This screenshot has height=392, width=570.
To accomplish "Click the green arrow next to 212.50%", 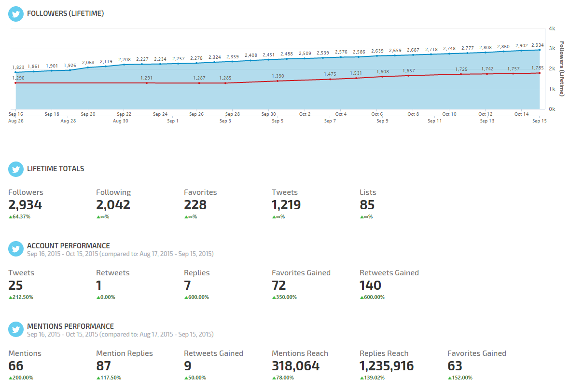I will click(10, 297).
